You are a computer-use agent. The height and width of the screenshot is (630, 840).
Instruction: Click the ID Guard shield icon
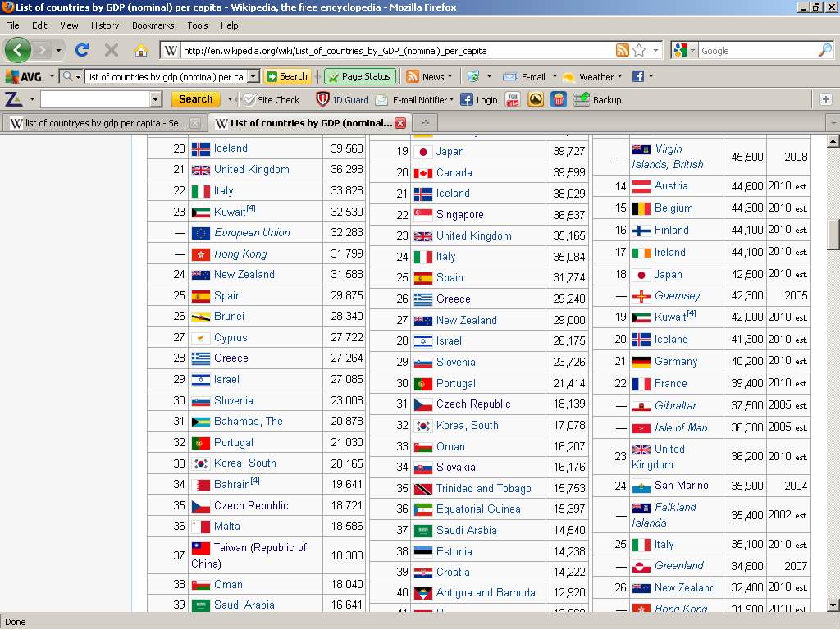323,99
